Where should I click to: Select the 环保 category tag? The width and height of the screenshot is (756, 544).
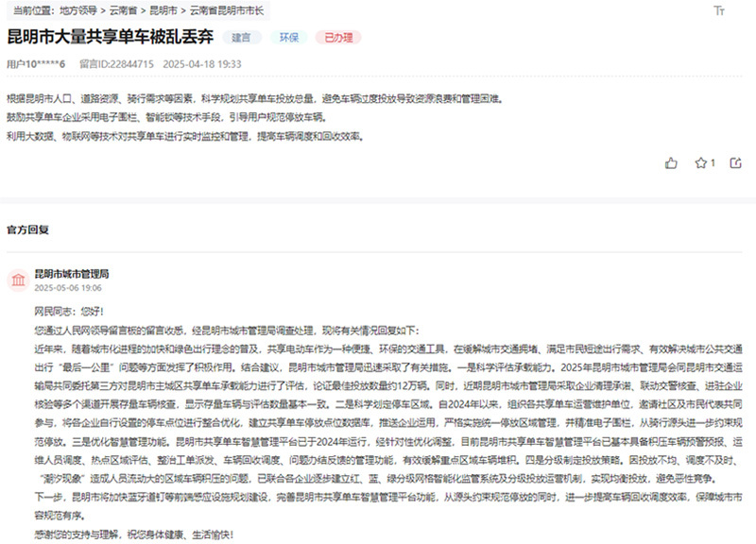tap(288, 38)
